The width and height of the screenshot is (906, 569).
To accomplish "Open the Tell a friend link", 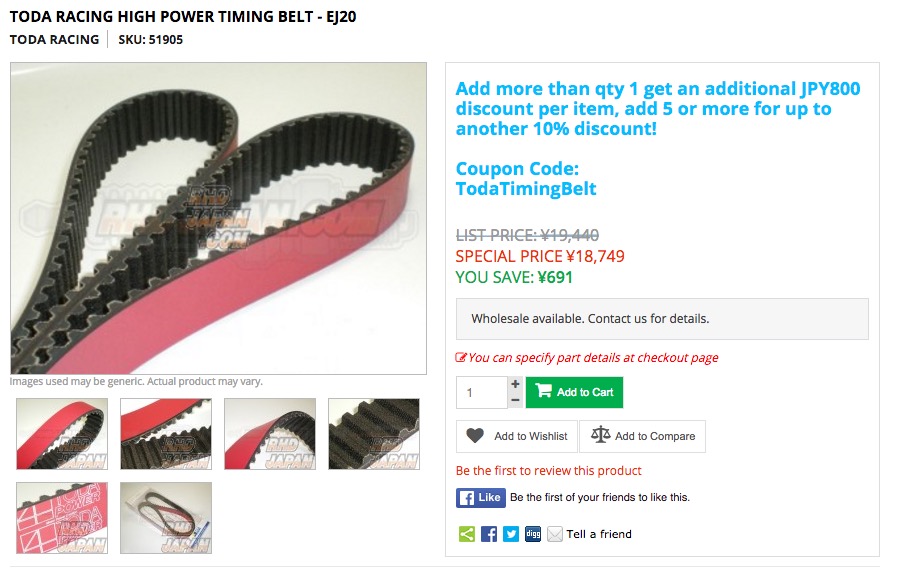I will point(599,534).
